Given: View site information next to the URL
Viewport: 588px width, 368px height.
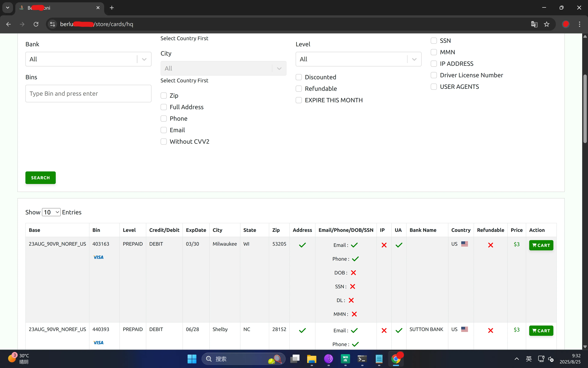Looking at the screenshot, I should (x=53, y=24).
